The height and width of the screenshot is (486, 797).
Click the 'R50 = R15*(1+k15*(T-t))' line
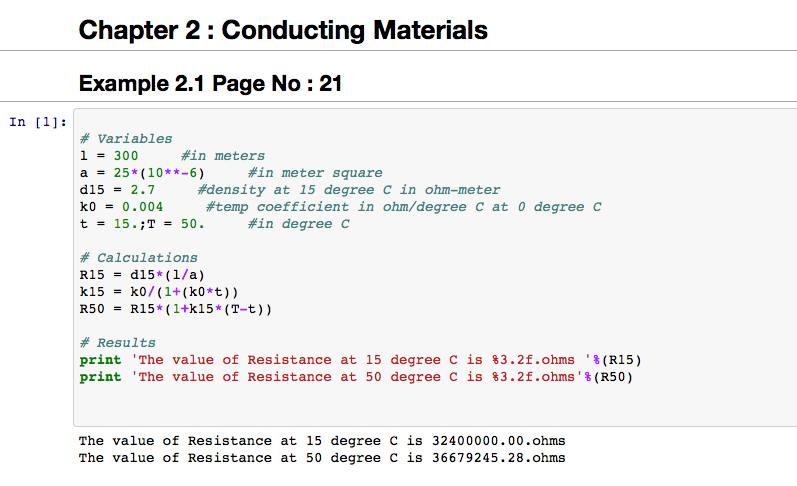(175, 309)
